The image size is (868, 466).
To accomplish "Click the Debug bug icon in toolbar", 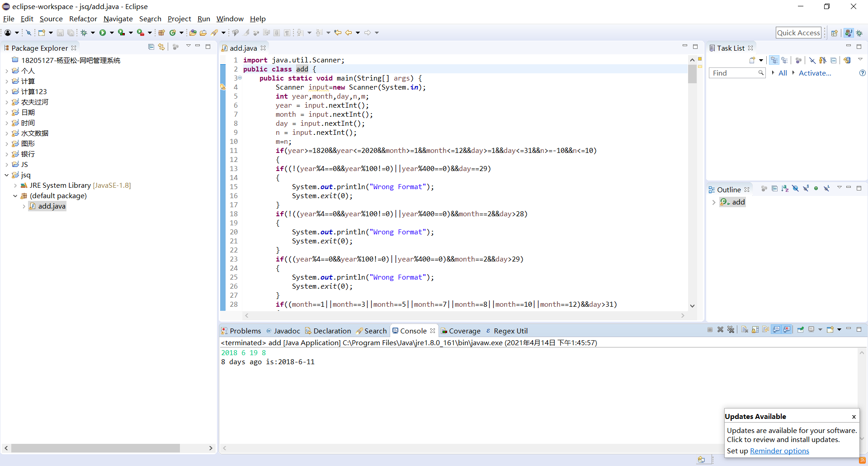I will coord(84,33).
